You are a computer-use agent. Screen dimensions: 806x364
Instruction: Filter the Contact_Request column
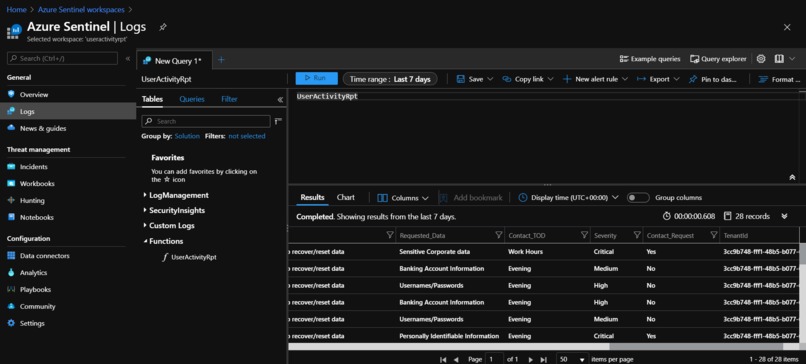click(713, 235)
